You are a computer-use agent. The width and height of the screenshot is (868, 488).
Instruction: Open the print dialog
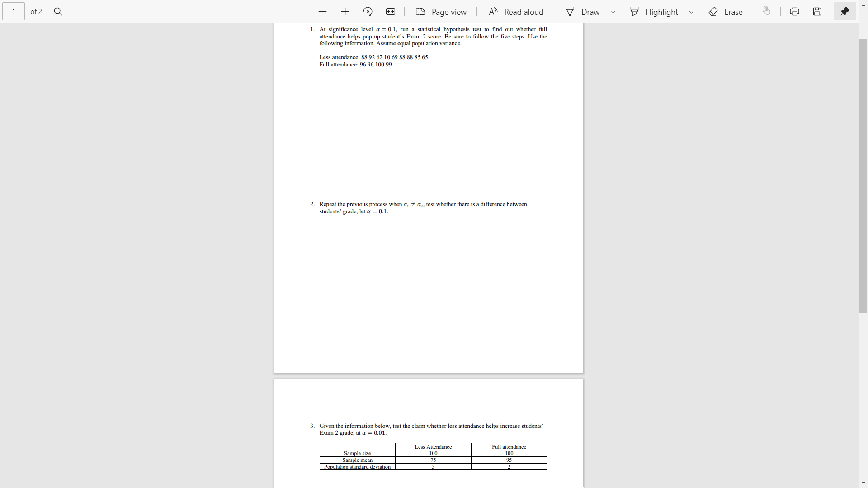tap(794, 11)
